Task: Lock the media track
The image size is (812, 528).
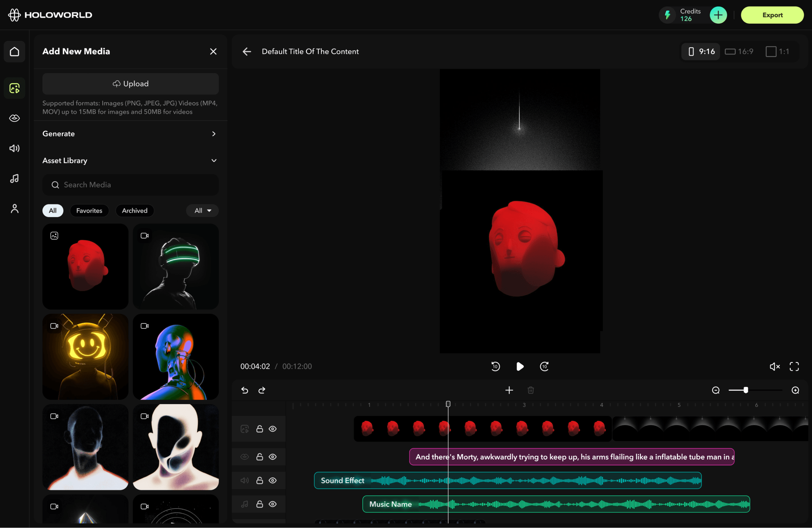Action: point(260,429)
